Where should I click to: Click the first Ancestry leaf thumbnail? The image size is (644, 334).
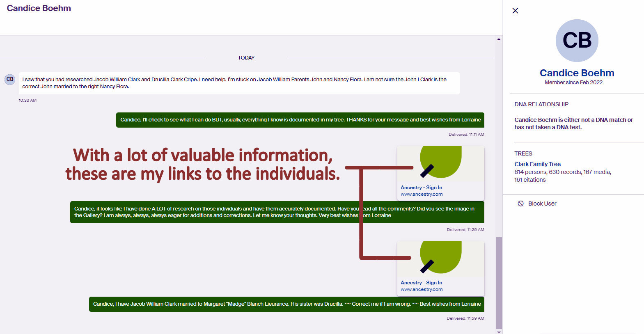click(x=440, y=164)
